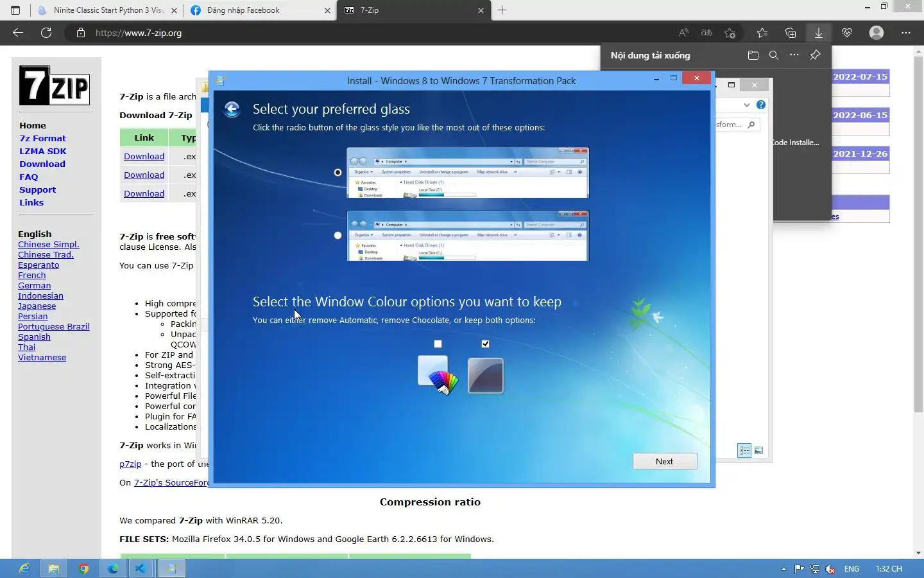Open a new browser tab
924x578 pixels.
point(502,10)
